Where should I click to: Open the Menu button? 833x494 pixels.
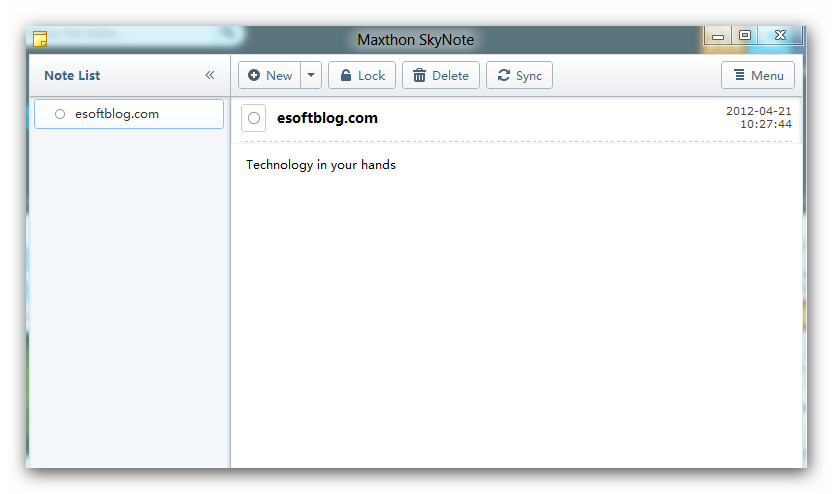(x=758, y=75)
